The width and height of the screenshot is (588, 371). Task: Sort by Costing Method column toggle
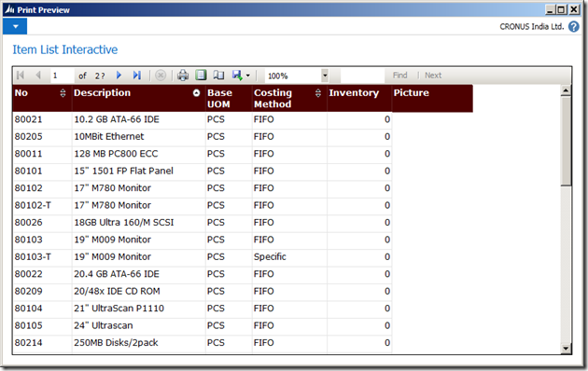(x=318, y=93)
